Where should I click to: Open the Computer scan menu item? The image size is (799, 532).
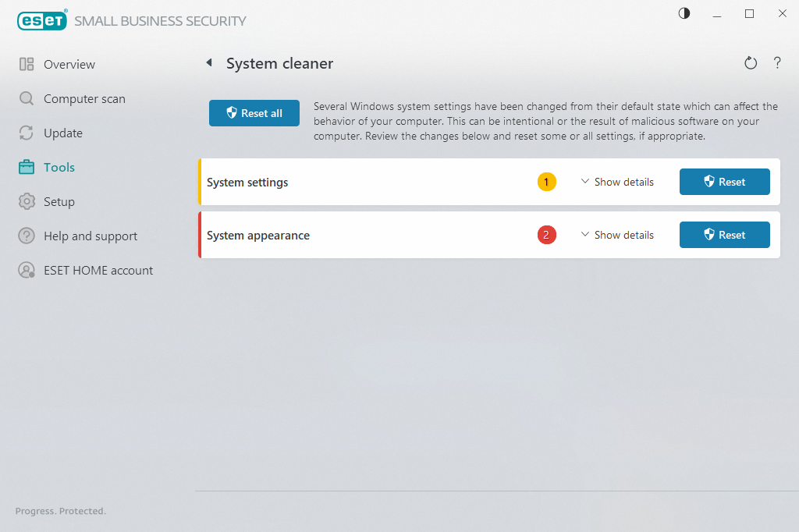(84, 99)
